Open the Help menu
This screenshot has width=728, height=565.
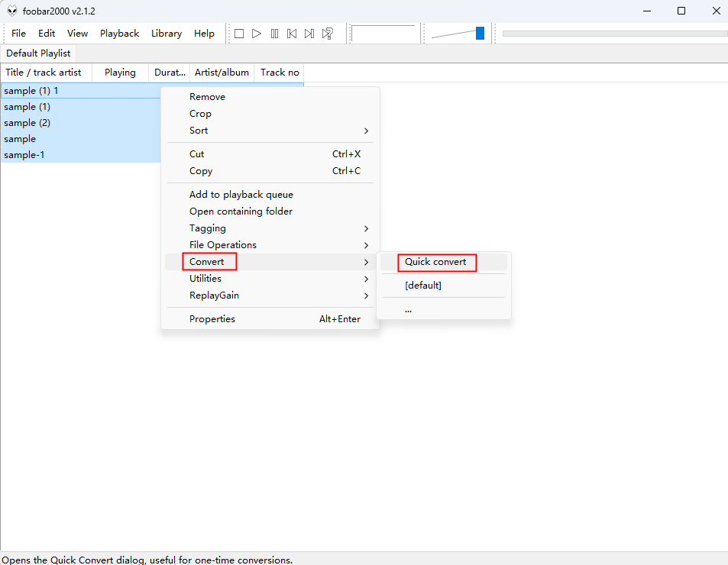point(204,34)
